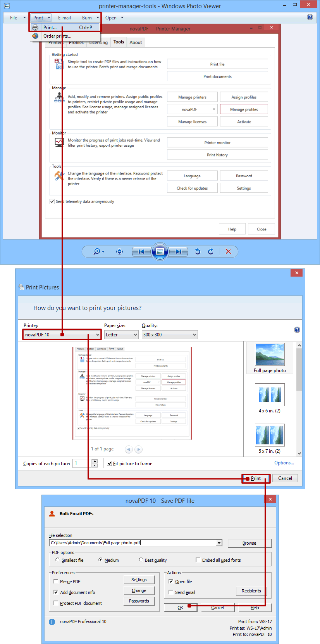Click the Manage profiles button

click(x=244, y=109)
